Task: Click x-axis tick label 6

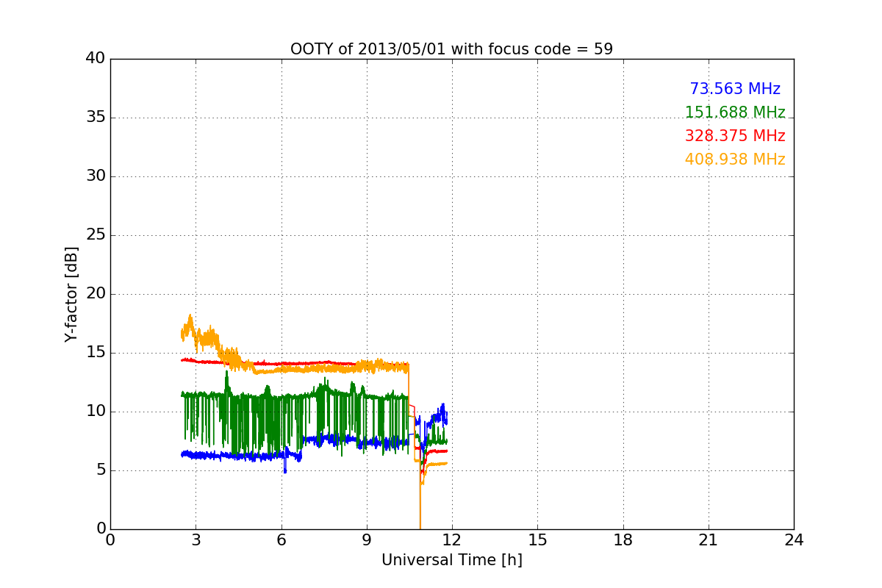Action: tap(282, 539)
